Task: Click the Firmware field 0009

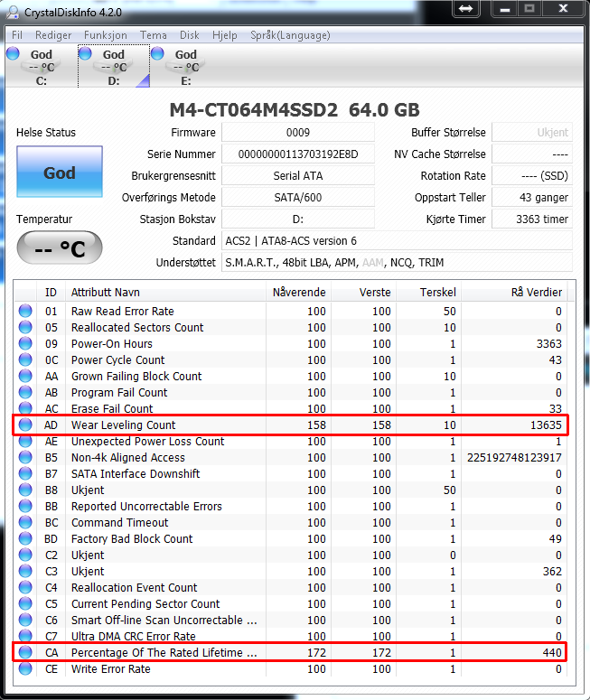Action: pyautogui.click(x=298, y=133)
